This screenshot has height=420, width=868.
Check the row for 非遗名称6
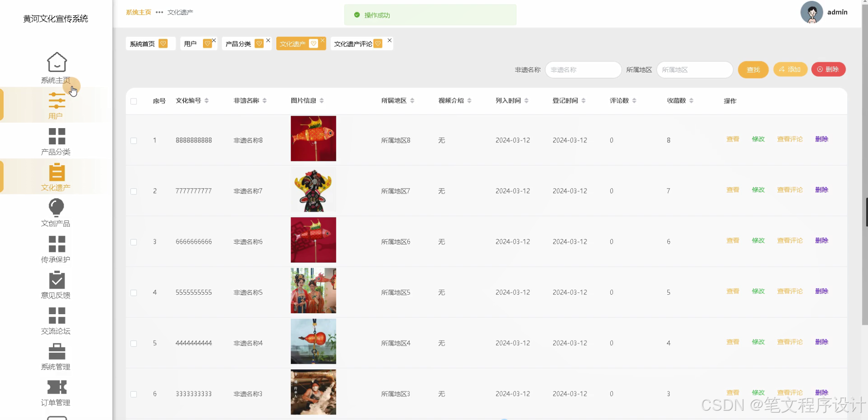point(134,242)
